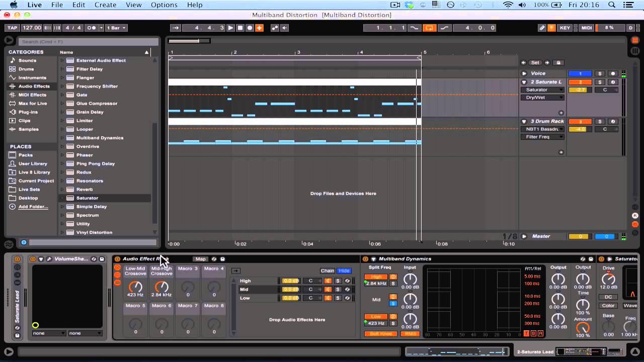Click the transport Play button
644x362 pixels.
click(230, 28)
